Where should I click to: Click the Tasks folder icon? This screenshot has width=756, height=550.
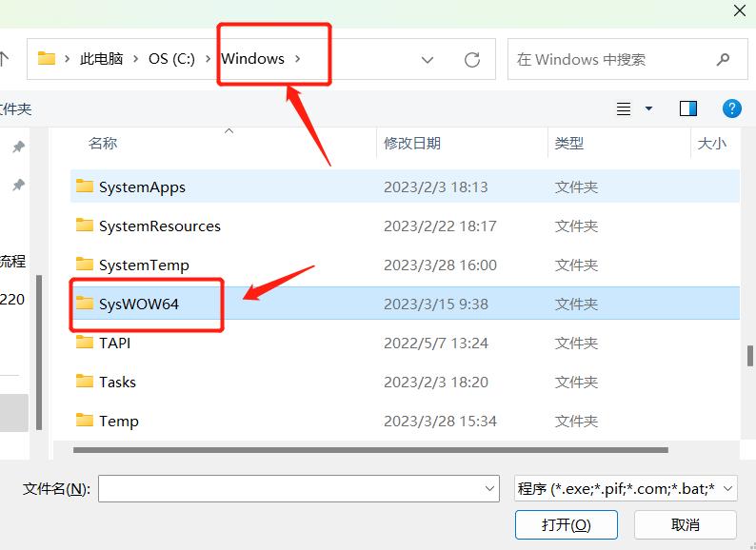85,381
